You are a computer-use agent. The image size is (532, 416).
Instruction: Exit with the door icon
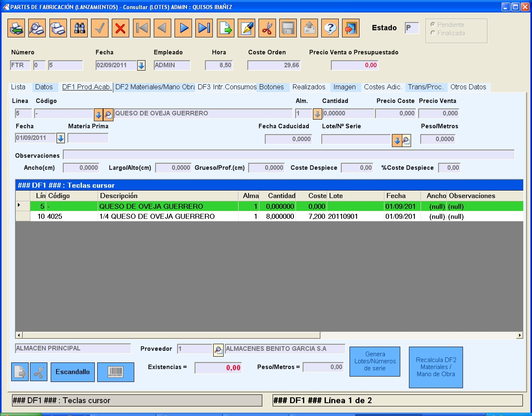click(351, 28)
